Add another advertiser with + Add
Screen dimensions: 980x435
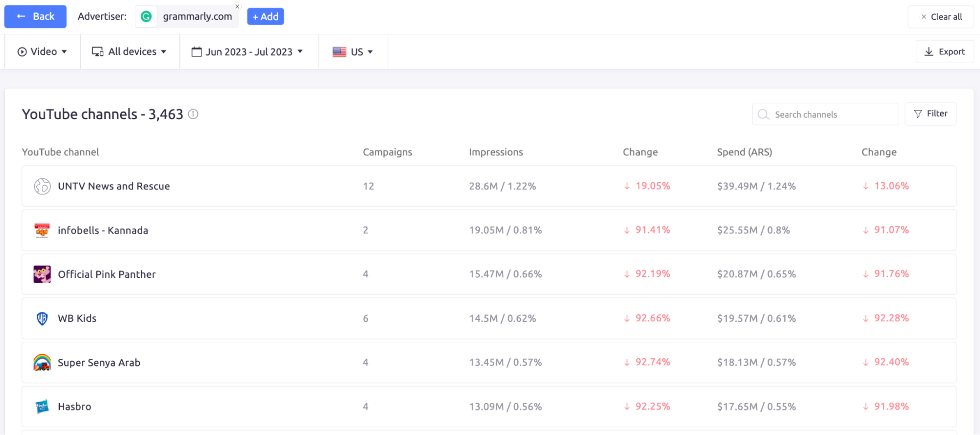pyautogui.click(x=265, y=17)
